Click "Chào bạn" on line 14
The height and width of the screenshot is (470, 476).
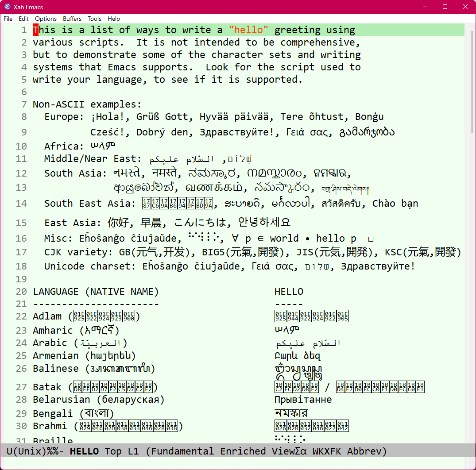(395, 203)
